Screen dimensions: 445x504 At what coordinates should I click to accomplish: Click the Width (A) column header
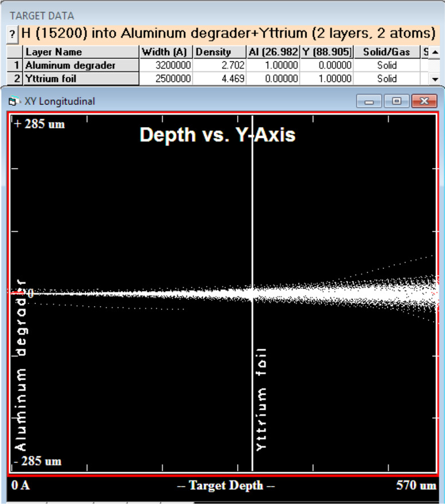point(166,52)
